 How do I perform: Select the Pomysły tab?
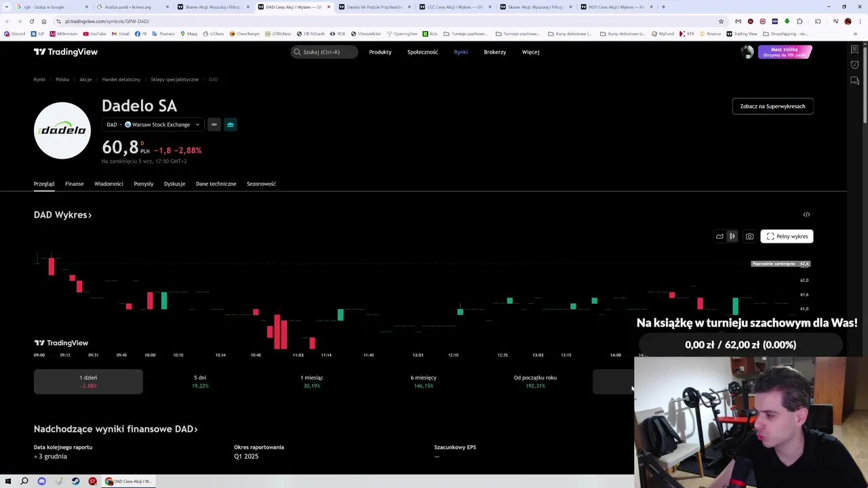tap(144, 184)
